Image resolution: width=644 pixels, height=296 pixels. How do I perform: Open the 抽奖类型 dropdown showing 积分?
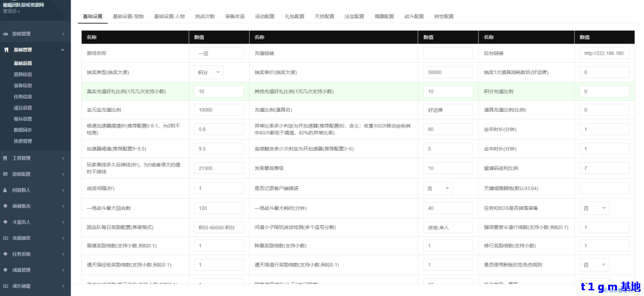[209, 72]
